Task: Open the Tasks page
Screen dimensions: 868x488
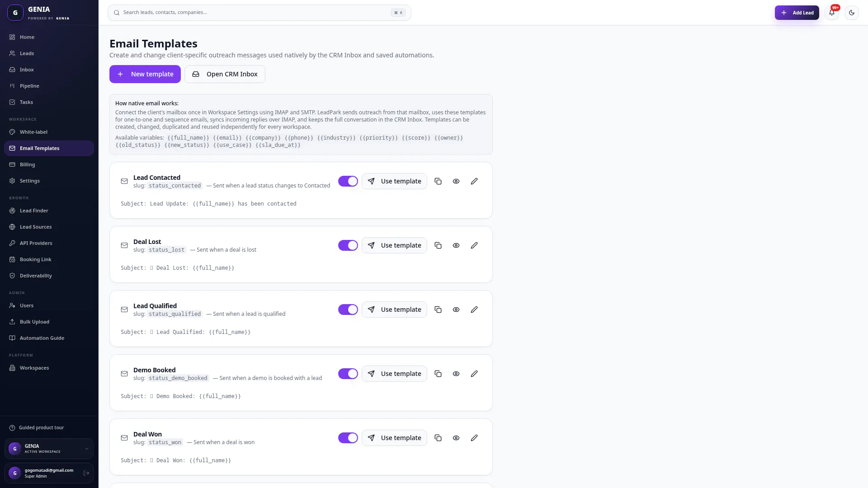Action: click(49, 102)
